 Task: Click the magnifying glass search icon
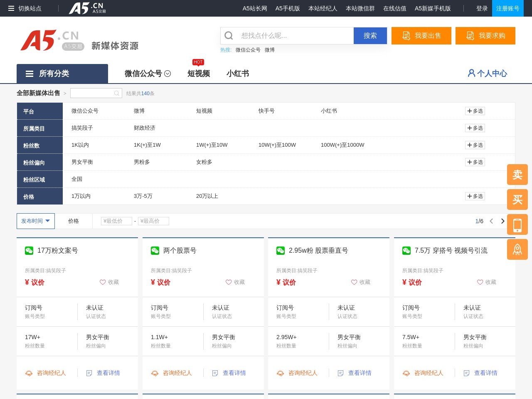click(229, 36)
